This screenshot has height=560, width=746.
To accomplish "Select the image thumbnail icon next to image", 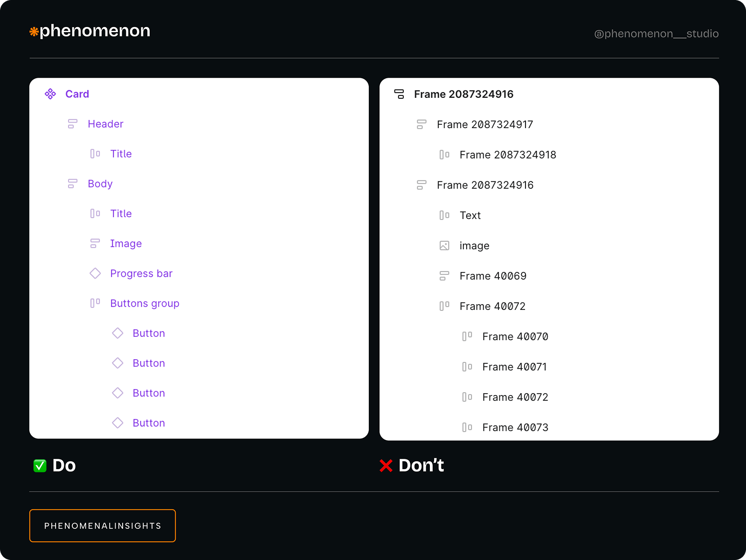I will (445, 246).
